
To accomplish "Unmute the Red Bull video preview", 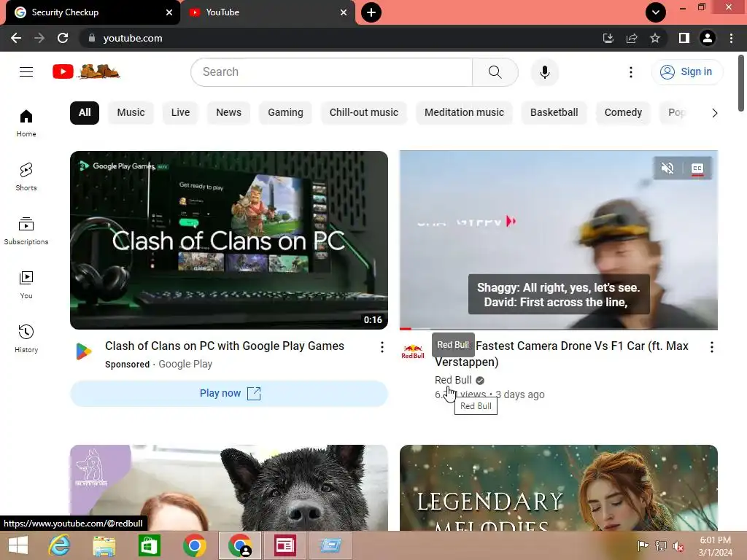I will pos(667,168).
